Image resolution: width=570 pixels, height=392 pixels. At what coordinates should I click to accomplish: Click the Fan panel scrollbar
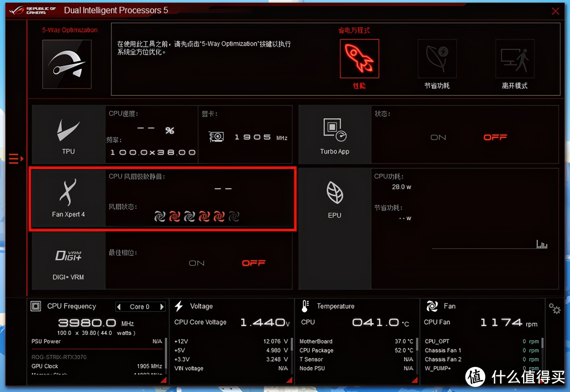(x=543, y=343)
